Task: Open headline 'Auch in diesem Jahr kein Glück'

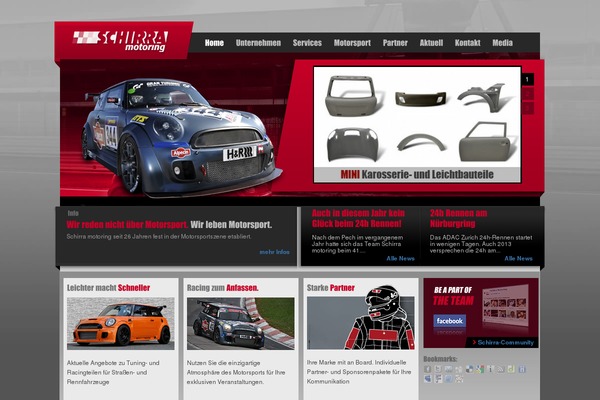Action: click(358, 218)
